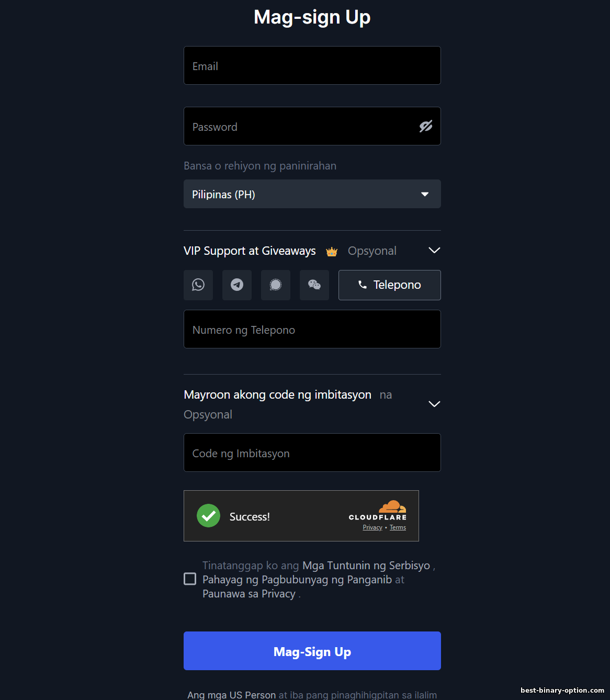Click the Code ng Imbitasyon field

pos(312,453)
